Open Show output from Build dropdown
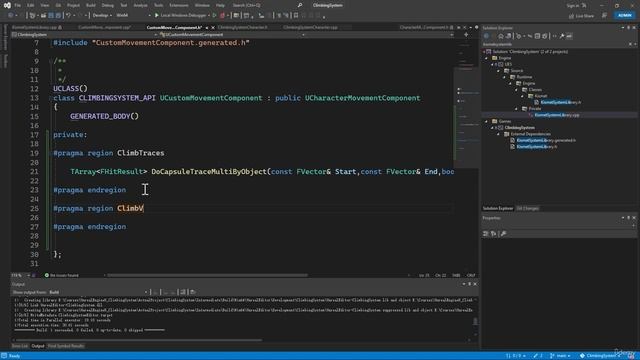Viewport: 640px width, 360px height. point(98,292)
